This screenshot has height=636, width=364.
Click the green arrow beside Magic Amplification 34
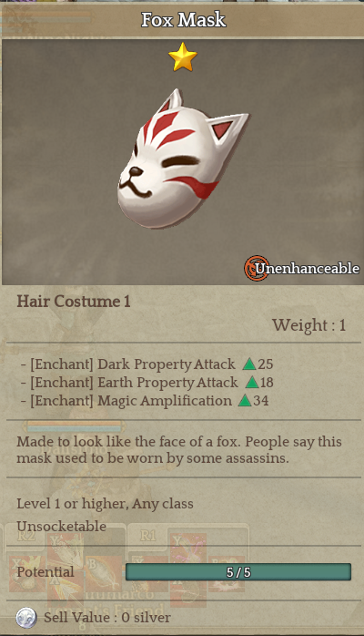click(x=245, y=401)
